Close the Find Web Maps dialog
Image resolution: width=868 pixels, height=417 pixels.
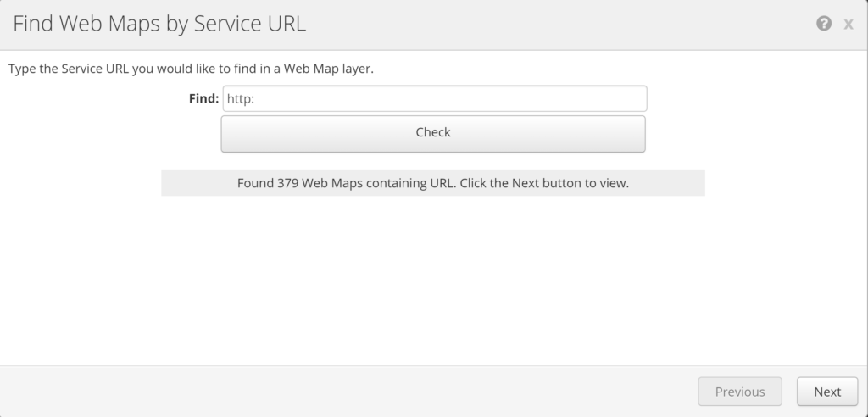[x=848, y=25]
